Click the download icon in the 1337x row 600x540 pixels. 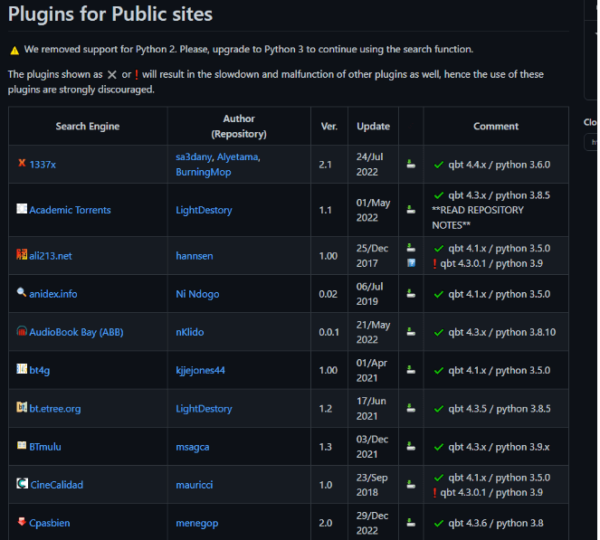411,164
